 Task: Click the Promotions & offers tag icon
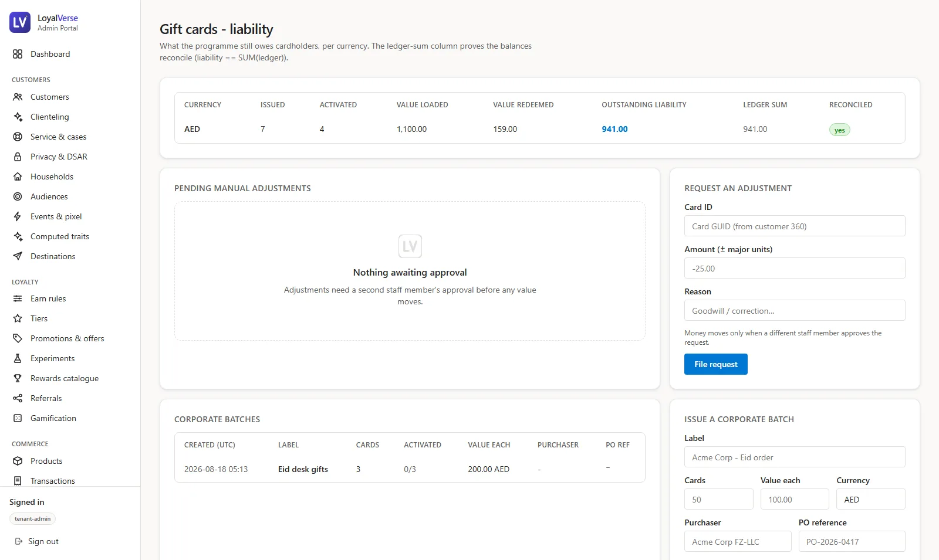pos(18,338)
